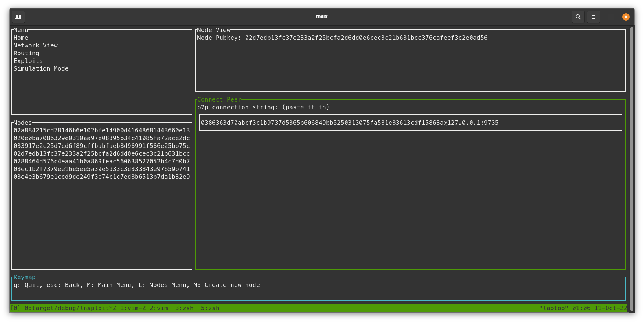Switch to tmux window 1:vim-Z

point(133,308)
